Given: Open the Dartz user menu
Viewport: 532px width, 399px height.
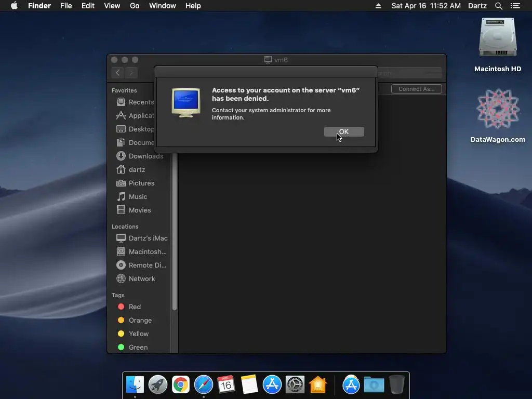Looking at the screenshot, I should pyautogui.click(x=477, y=6).
